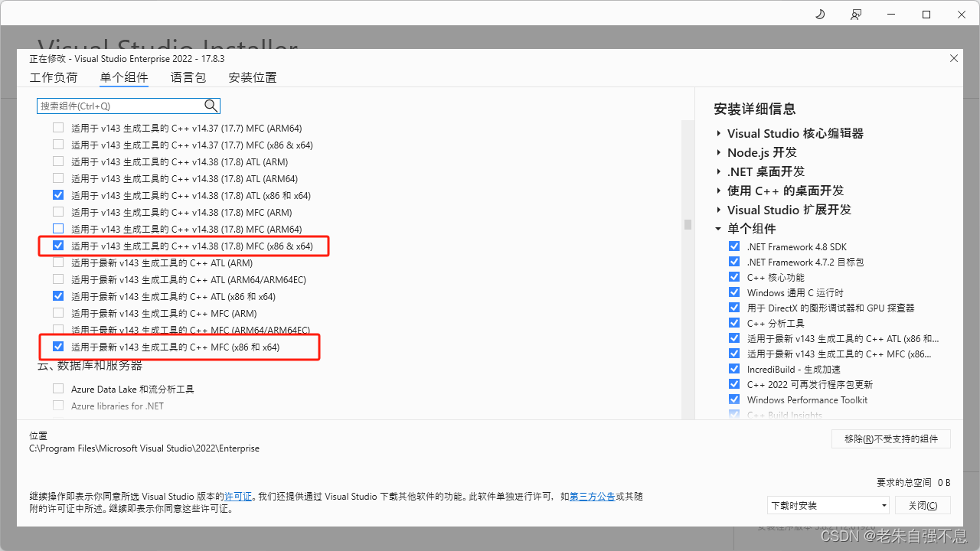Uncheck C++ v14.38 (17.8) MFC (x86 & x64)
The height and width of the screenshot is (551, 980).
[58, 246]
